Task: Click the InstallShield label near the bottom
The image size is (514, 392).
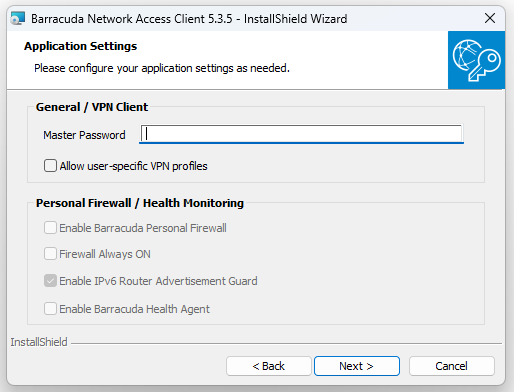Action: click(x=39, y=342)
